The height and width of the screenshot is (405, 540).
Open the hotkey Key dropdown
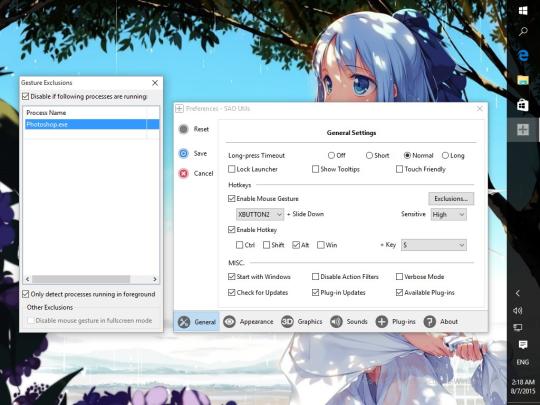pyautogui.click(x=434, y=245)
